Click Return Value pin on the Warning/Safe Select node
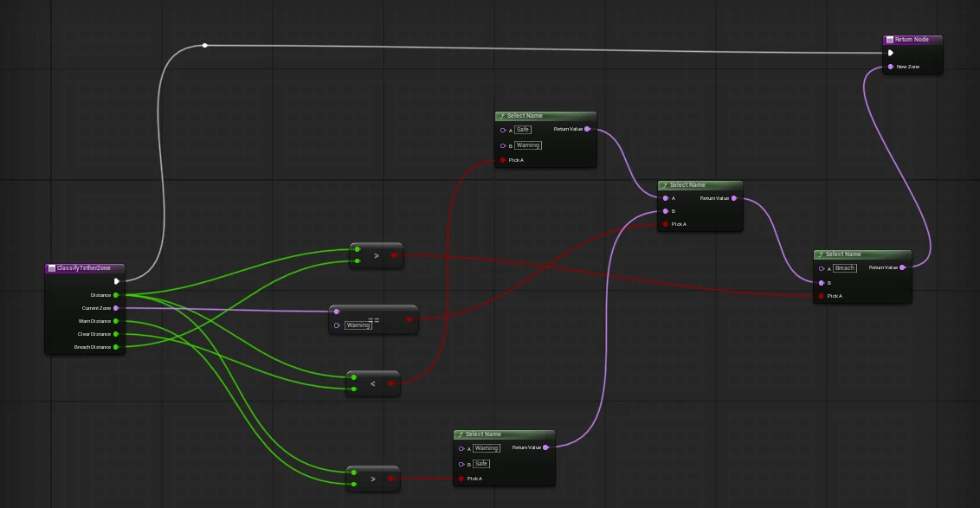This screenshot has height=508, width=980. coord(545,447)
